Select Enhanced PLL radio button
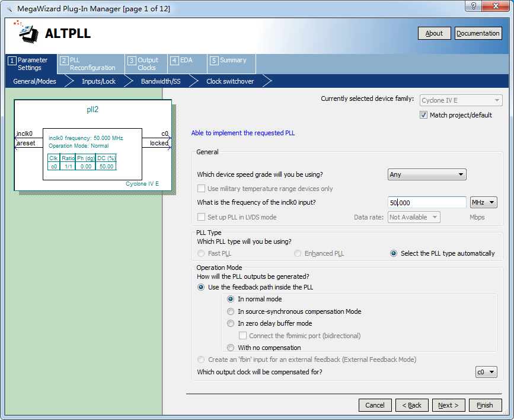Viewport: 514px width, 420px height. click(x=298, y=253)
